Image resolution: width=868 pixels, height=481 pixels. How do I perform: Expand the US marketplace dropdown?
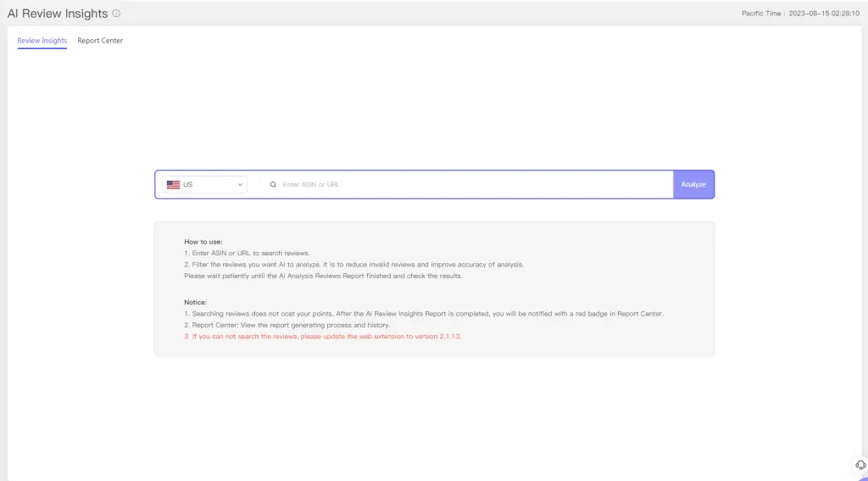click(204, 184)
